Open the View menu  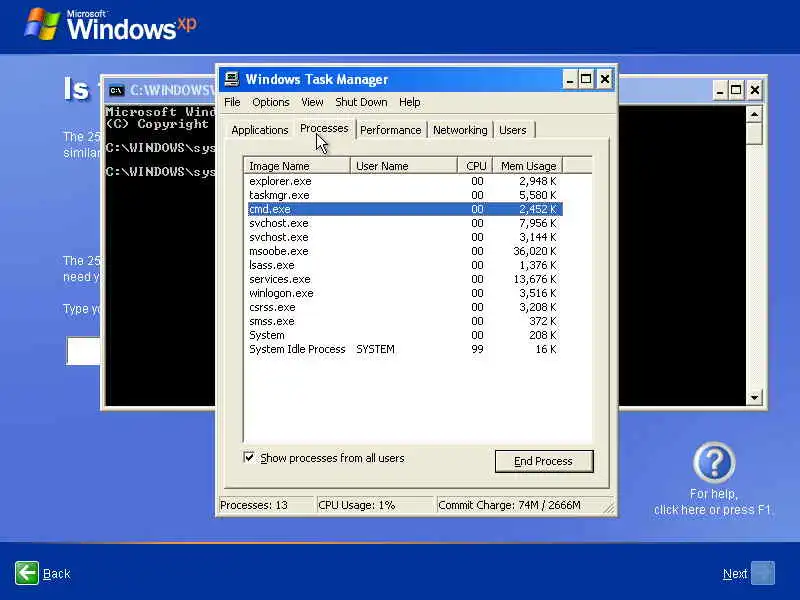click(x=312, y=102)
